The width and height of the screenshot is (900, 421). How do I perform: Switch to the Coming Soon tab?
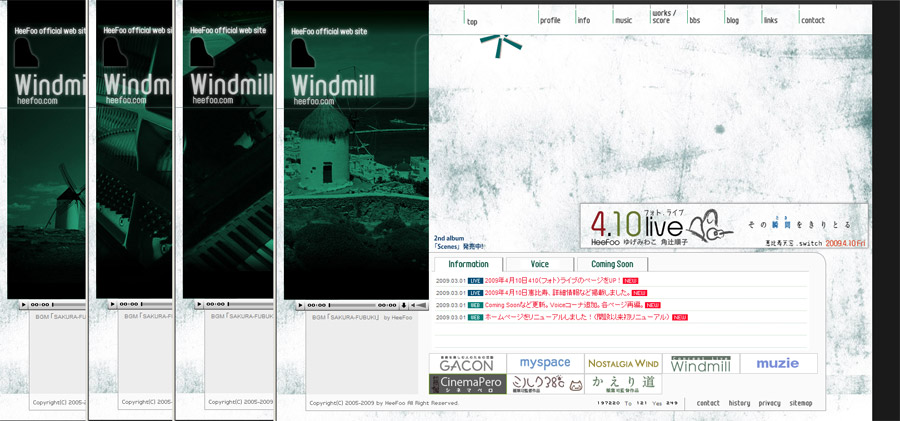coord(612,264)
